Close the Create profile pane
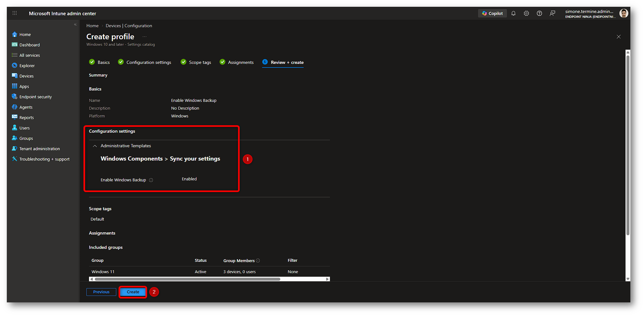This screenshot has height=316, width=644. [x=619, y=37]
